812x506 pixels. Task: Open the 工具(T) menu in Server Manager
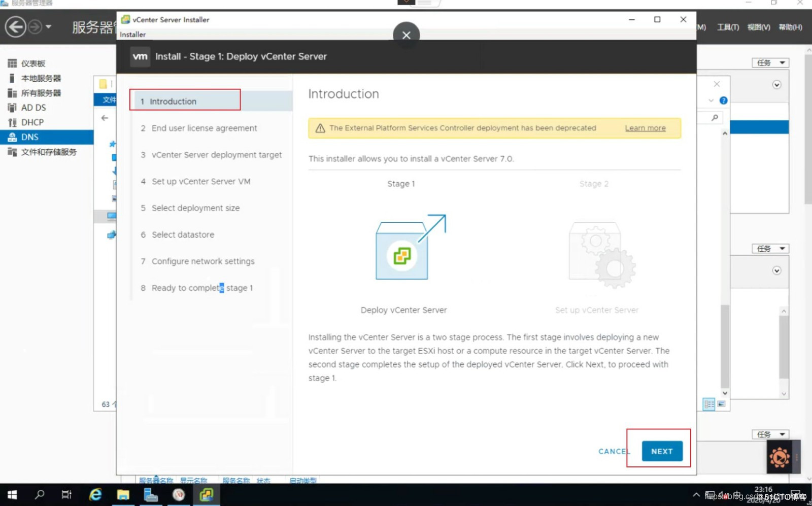(x=728, y=27)
